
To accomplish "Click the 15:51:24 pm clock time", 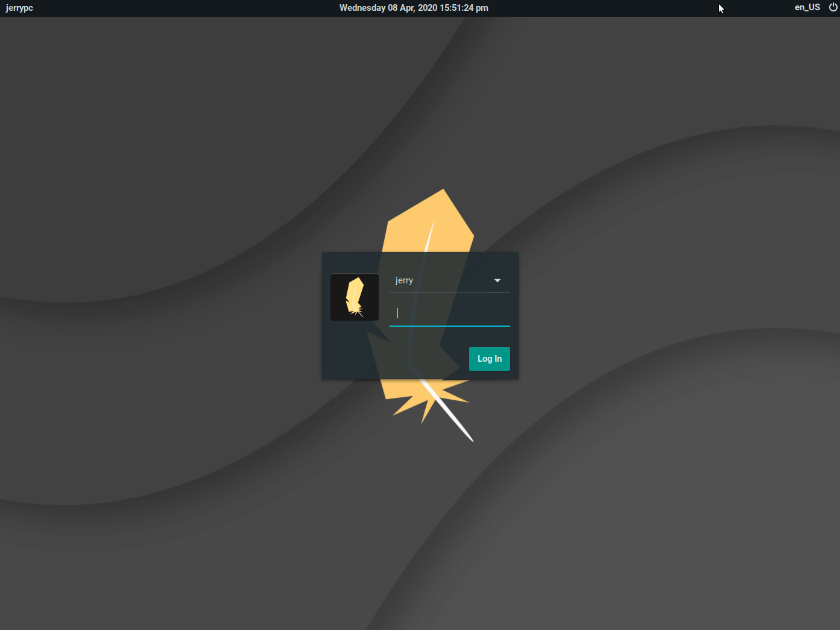I will point(465,8).
